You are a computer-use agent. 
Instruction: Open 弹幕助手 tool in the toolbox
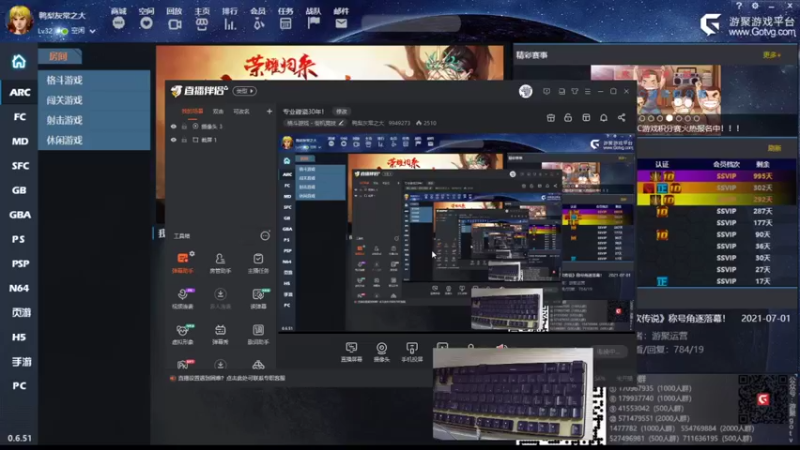(183, 263)
